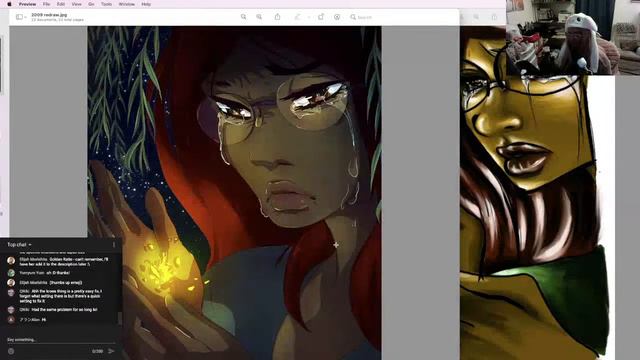The image size is (640, 360).
Task: Click the chat panel scrollbar
Action: (120, 318)
